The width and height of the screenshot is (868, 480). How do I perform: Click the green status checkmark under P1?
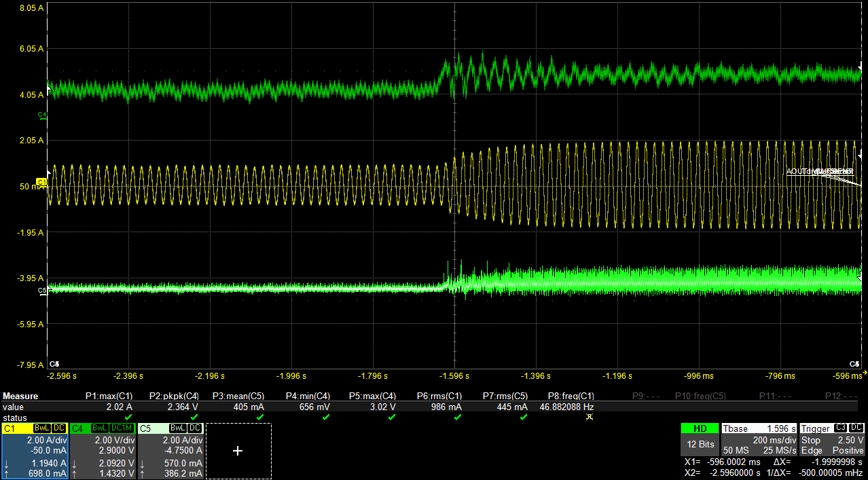[x=128, y=417]
